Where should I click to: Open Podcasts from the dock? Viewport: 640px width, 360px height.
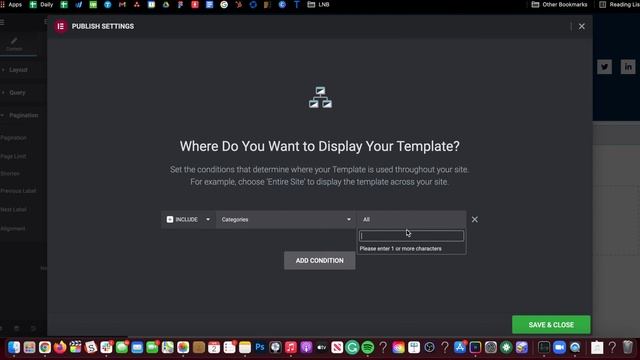[306, 347]
